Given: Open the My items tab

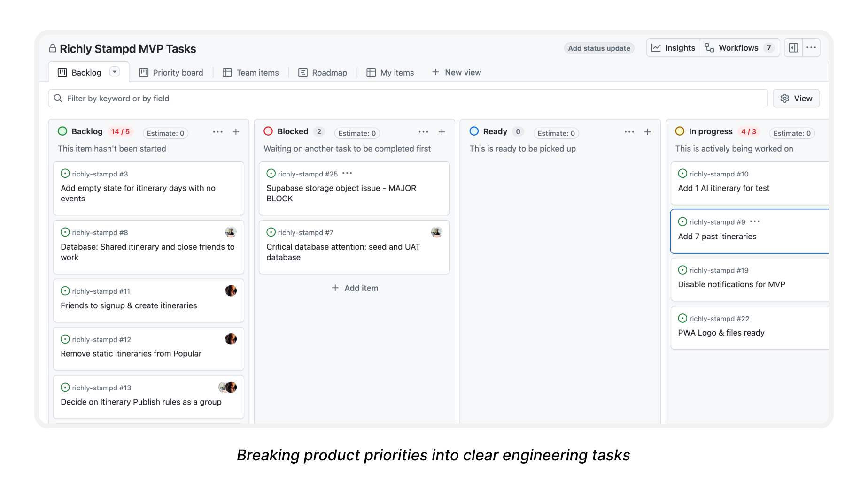Looking at the screenshot, I should pyautogui.click(x=390, y=73).
